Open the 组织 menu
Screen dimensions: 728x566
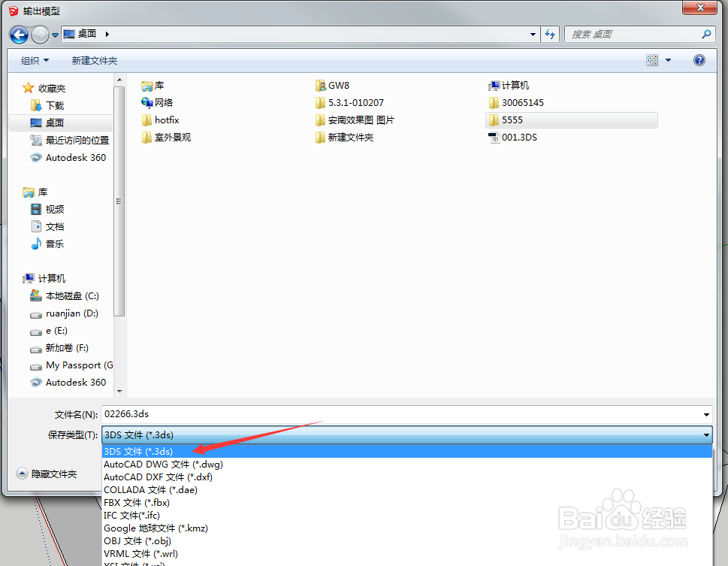(35, 60)
